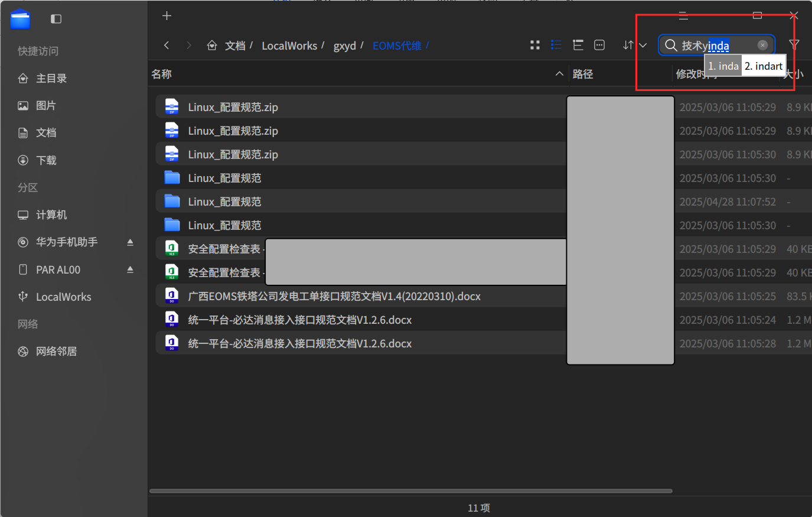
Task: Sort by 名称 column header
Action: click(161, 74)
